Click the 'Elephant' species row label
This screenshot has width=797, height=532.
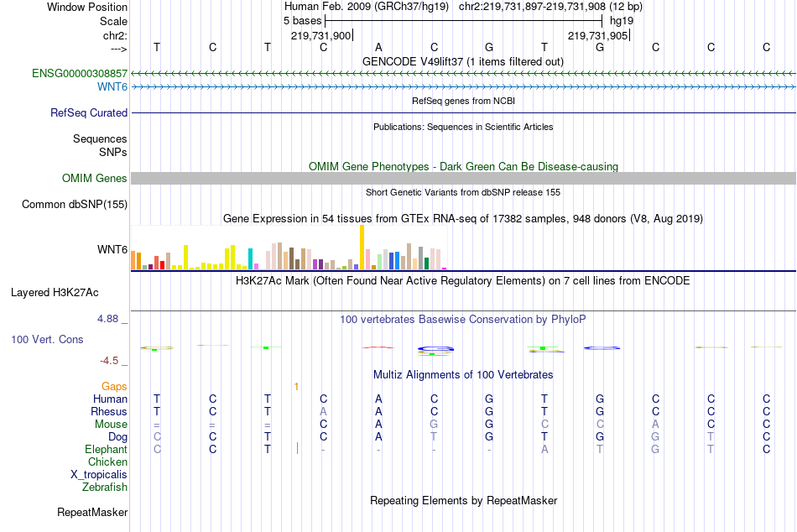coord(106,450)
